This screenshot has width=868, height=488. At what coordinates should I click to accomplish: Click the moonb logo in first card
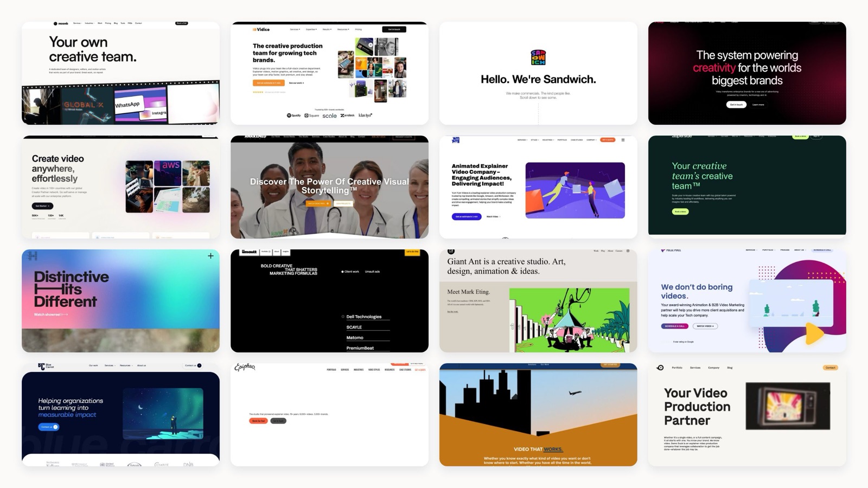61,23
